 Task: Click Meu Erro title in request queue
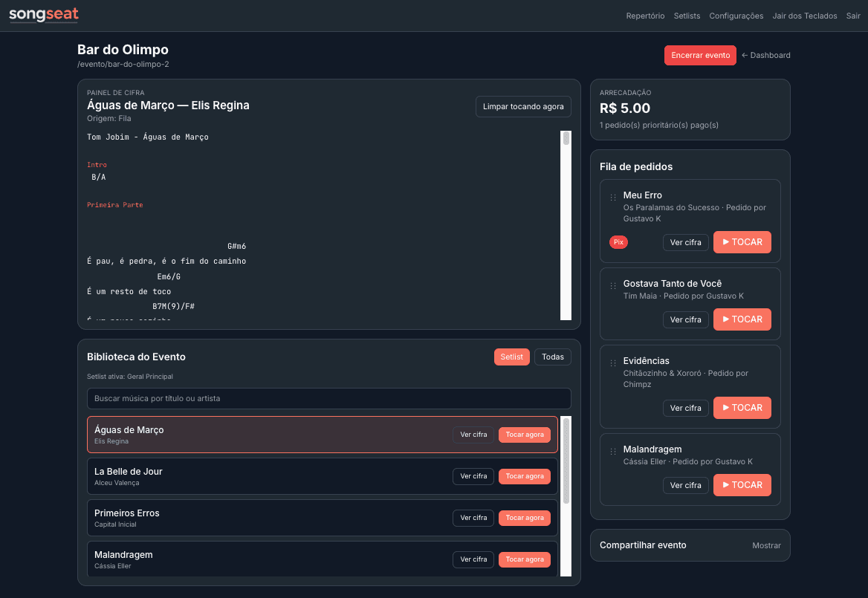point(642,195)
